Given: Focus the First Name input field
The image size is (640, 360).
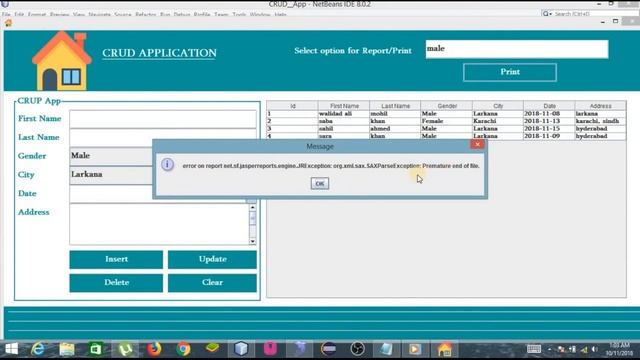Looking at the screenshot, I should [163, 119].
